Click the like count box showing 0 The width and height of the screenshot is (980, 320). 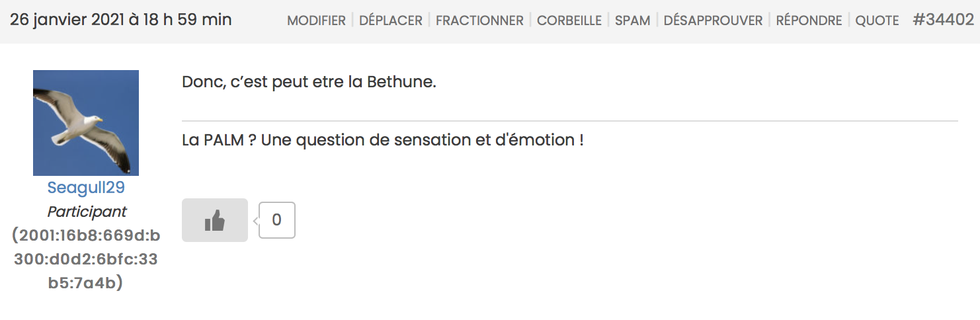[276, 220]
